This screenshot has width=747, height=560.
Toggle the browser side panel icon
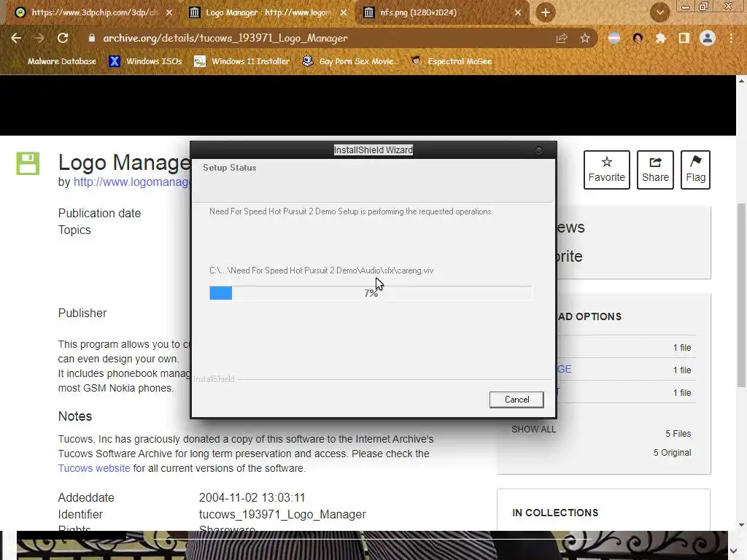(x=684, y=38)
